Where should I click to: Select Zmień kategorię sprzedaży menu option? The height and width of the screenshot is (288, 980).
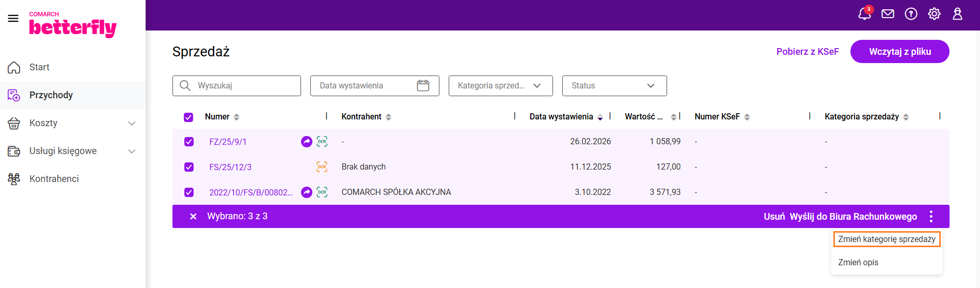887,239
